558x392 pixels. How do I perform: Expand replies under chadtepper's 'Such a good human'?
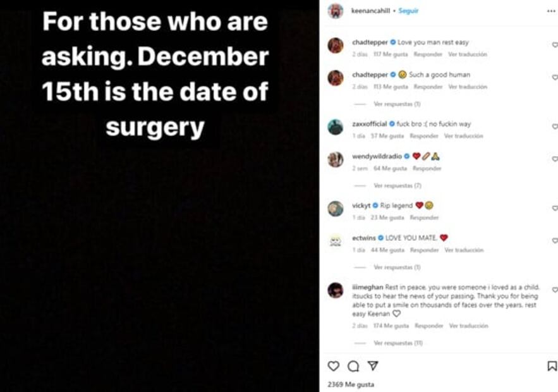point(397,104)
